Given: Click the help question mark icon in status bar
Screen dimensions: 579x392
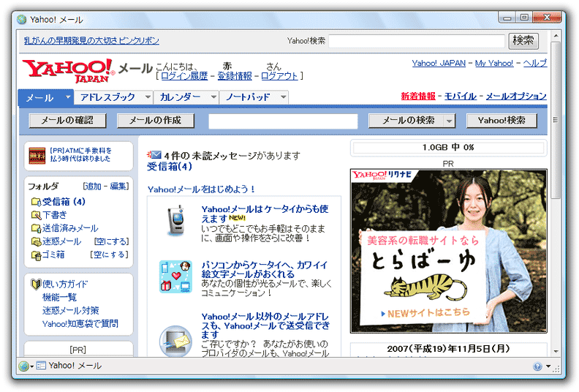Looking at the screenshot, I should pos(537,366).
